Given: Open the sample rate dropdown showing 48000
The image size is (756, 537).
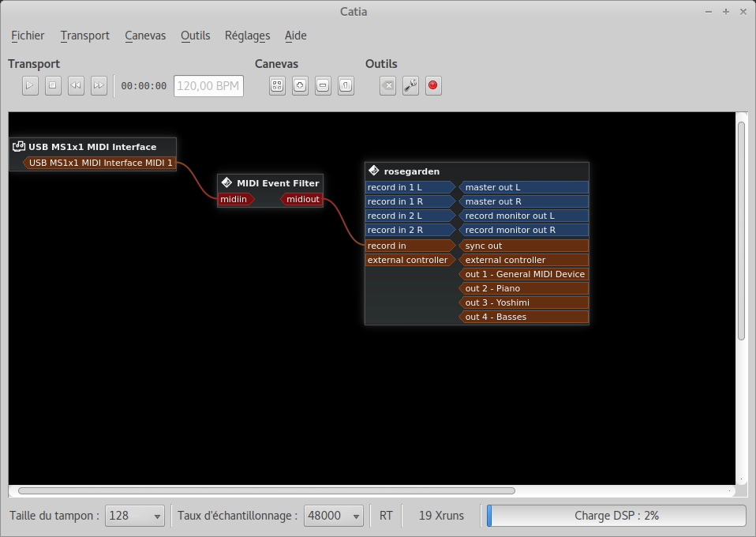Looking at the screenshot, I should pyautogui.click(x=333, y=516).
